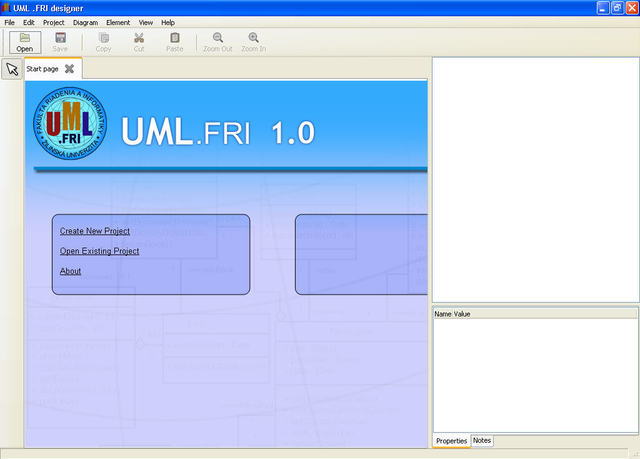
Task: Click the About link
Action: 70,271
